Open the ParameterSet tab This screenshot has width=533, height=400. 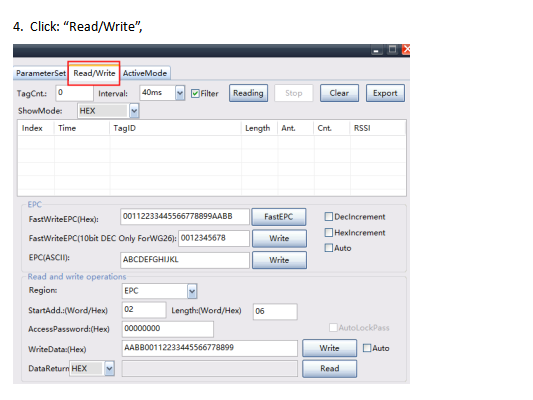[x=41, y=73]
